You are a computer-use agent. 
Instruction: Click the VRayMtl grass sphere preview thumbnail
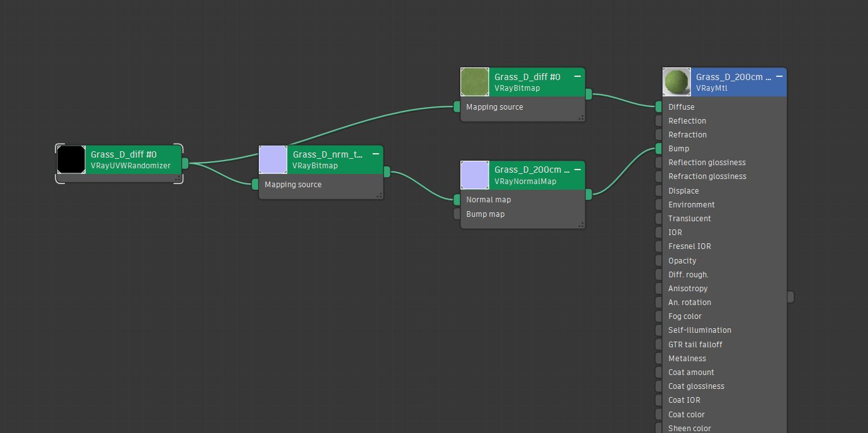point(677,82)
